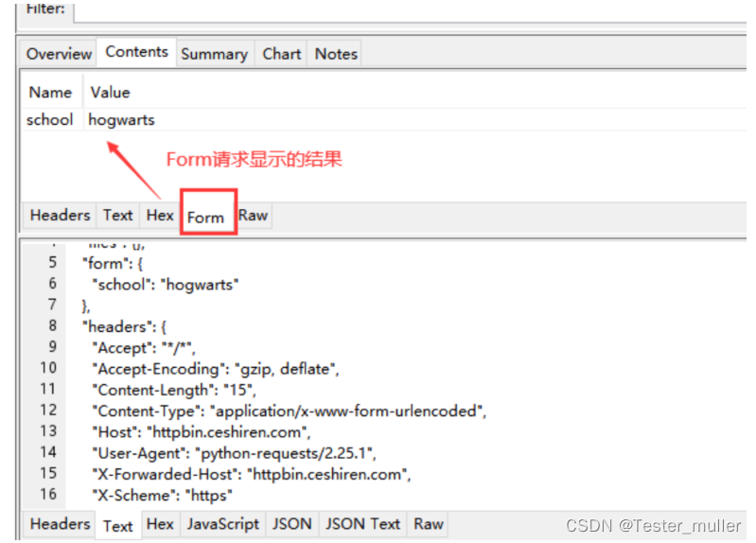This screenshot has width=756, height=543.
Task: Click the Value column header
Action: click(111, 92)
